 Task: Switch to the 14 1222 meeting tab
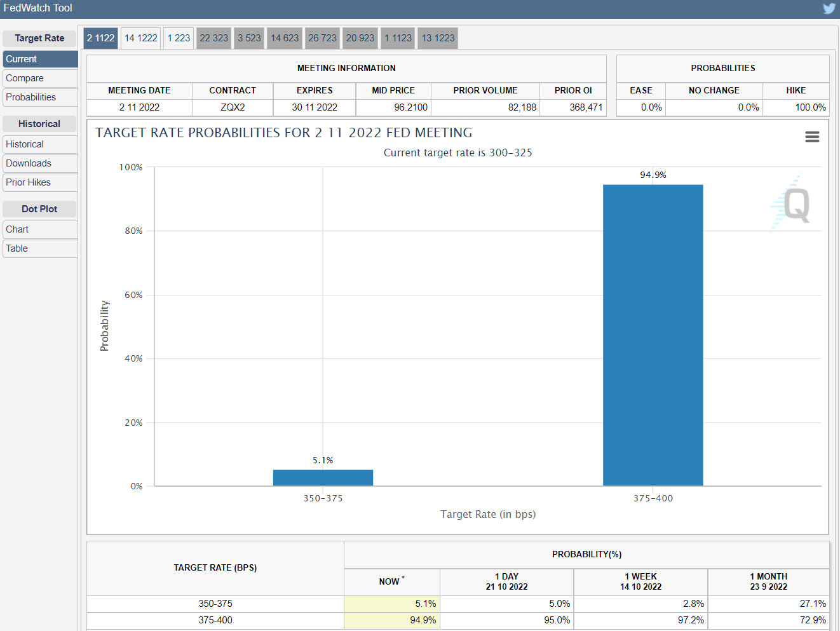(x=141, y=38)
